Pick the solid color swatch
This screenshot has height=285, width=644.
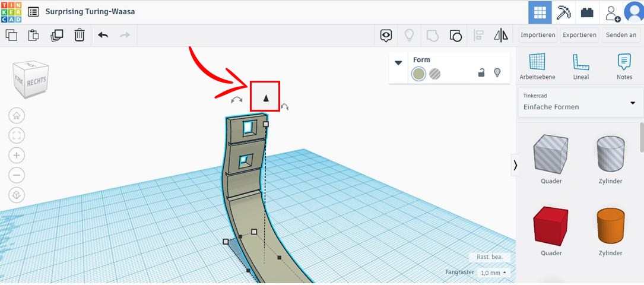[419, 74]
